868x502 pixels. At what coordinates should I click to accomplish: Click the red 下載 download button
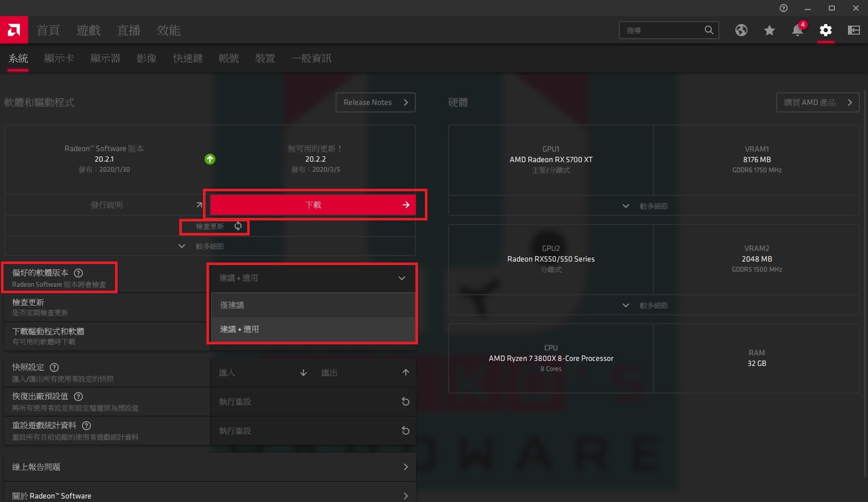tap(313, 205)
